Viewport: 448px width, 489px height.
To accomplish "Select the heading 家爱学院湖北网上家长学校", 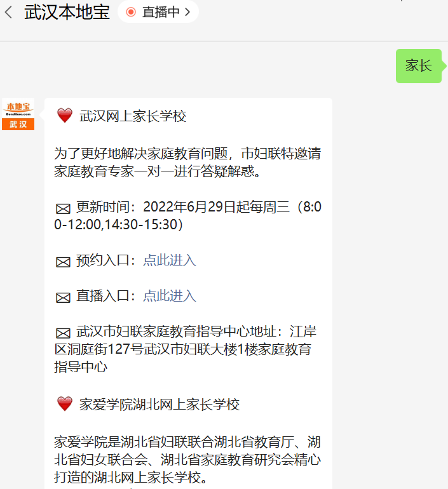I will tap(160, 405).
